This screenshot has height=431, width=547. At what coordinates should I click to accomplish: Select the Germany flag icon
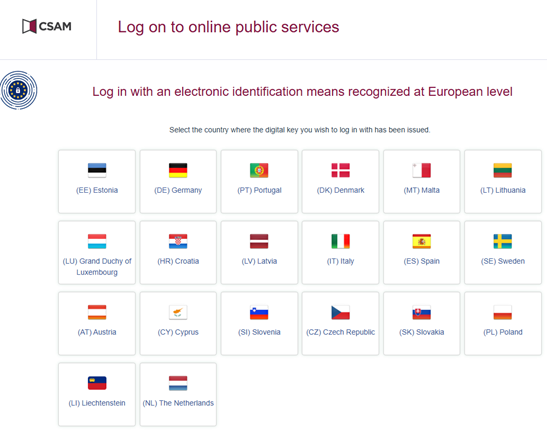[x=178, y=170]
